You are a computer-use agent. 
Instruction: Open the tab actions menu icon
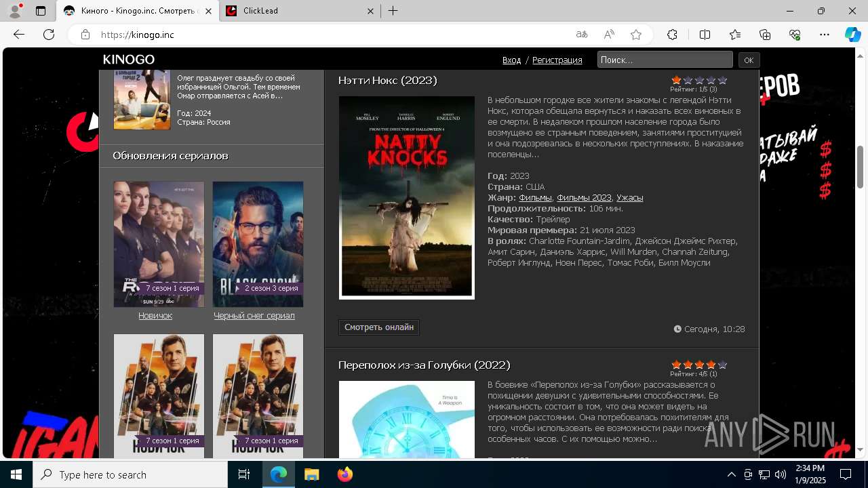[41, 11]
